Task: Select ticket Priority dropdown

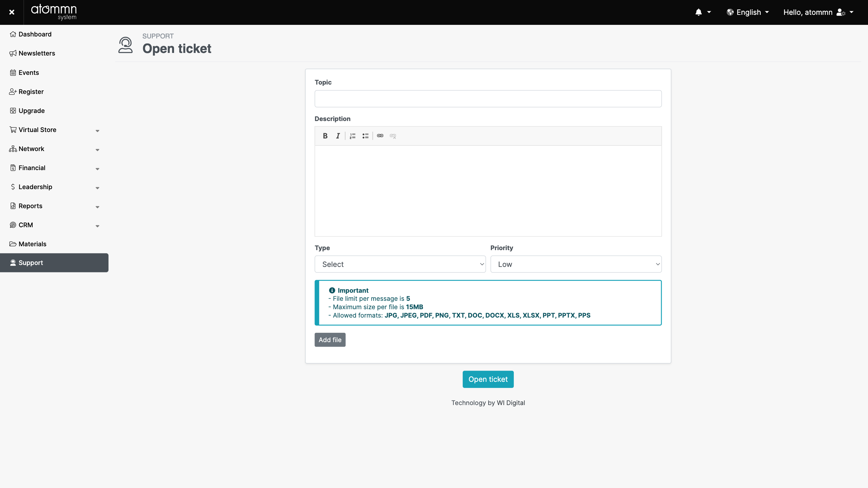Action: [575, 264]
